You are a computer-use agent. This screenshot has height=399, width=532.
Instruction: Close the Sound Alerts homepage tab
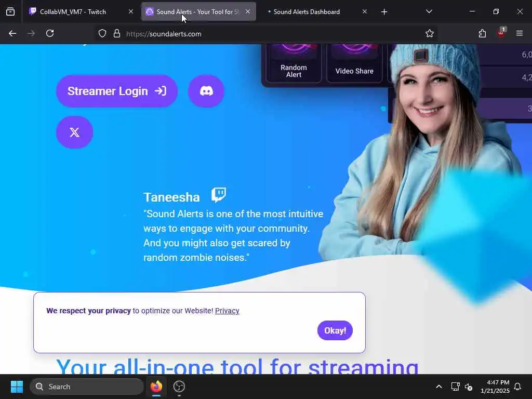click(248, 11)
